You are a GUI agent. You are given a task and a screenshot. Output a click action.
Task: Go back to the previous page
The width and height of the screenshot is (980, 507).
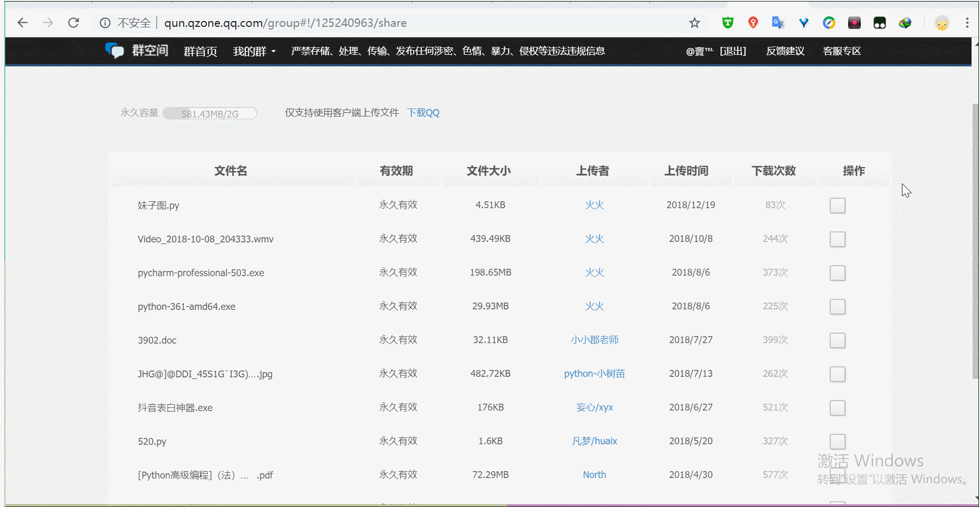[22, 23]
